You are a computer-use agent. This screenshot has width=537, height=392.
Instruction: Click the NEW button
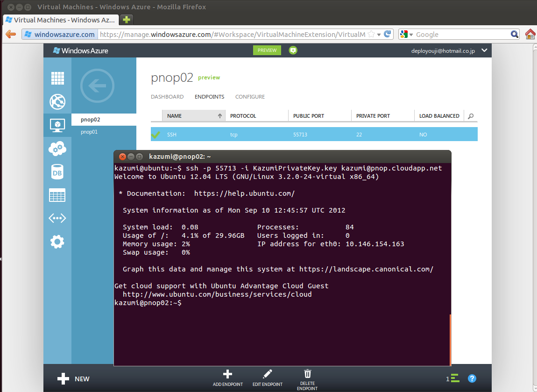73,378
